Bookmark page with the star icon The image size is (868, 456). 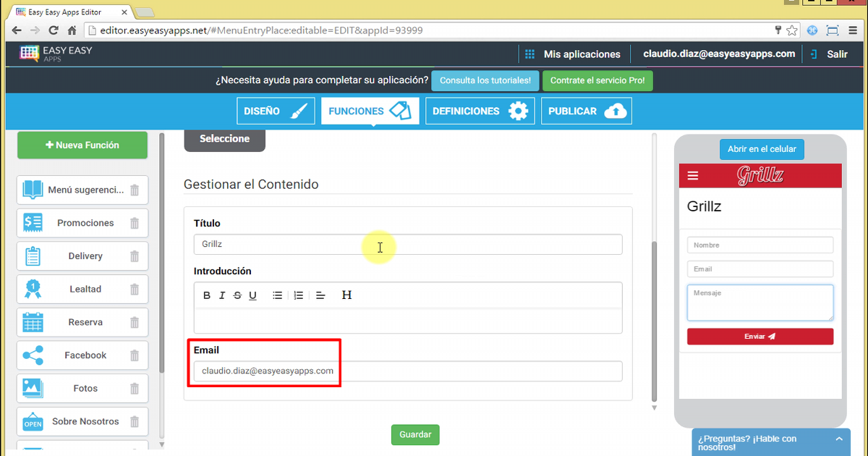pyautogui.click(x=792, y=30)
